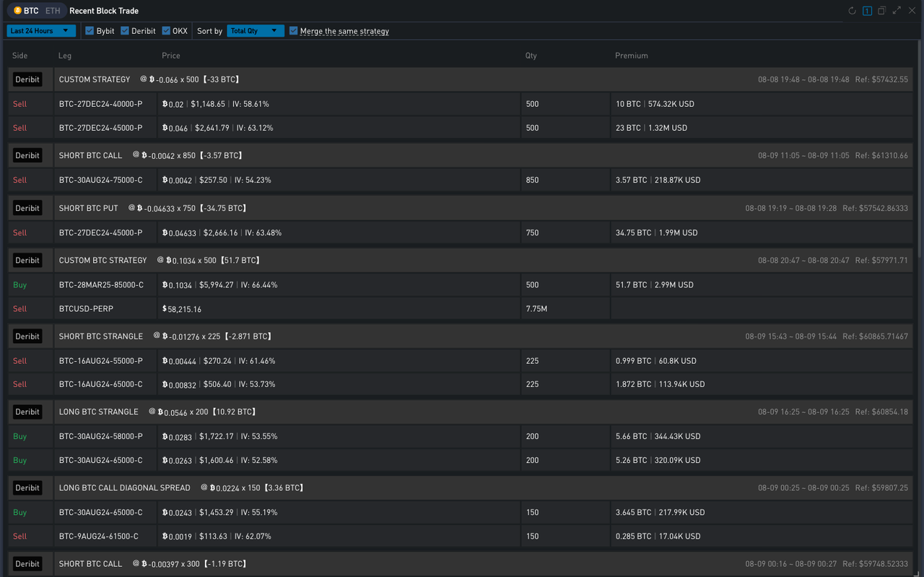Select the BTC-9AUG24-61500-C leg
Screen dimensions: 924x577
(99, 536)
